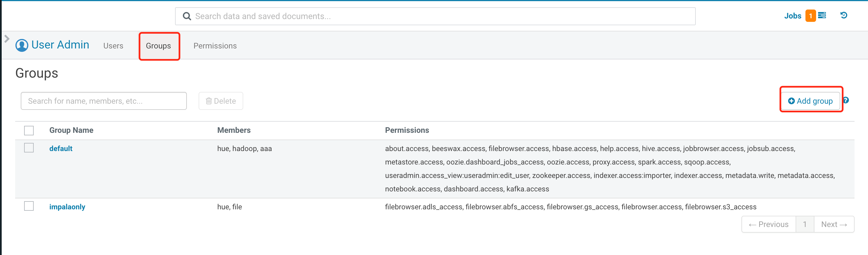Click the Delete button
This screenshot has height=255, width=868.
tap(221, 101)
